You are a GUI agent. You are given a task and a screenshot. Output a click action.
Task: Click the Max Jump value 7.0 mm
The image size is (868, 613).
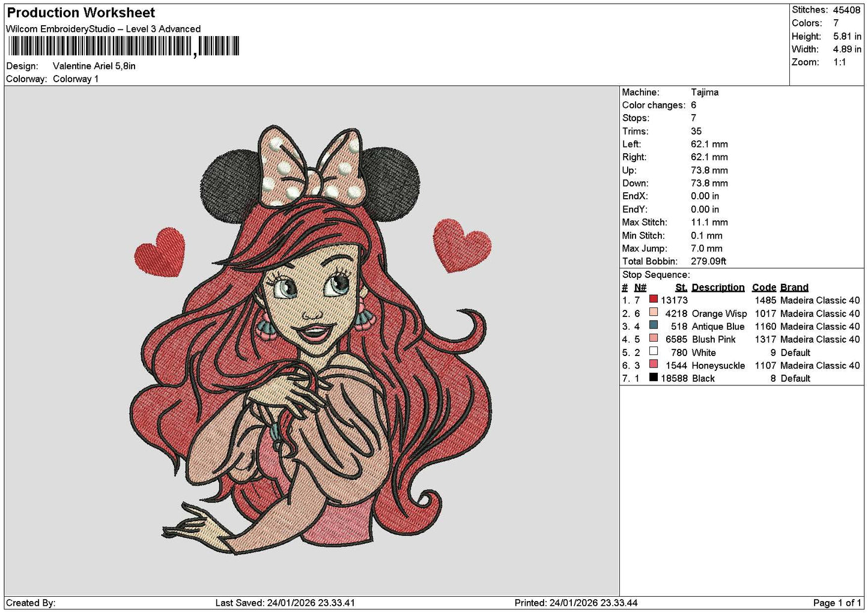point(706,249)
